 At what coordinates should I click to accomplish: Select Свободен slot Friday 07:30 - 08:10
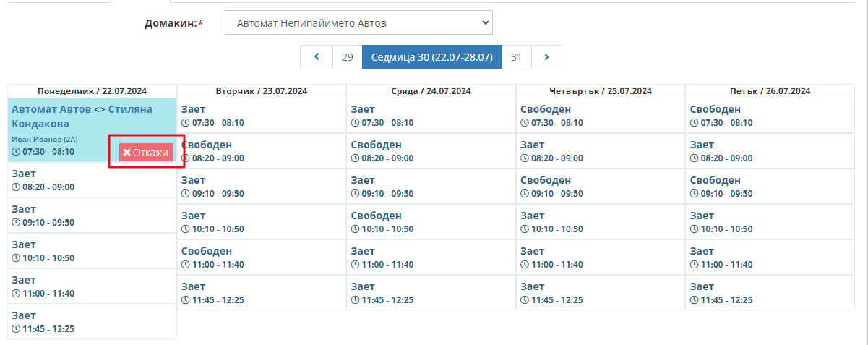769,116
